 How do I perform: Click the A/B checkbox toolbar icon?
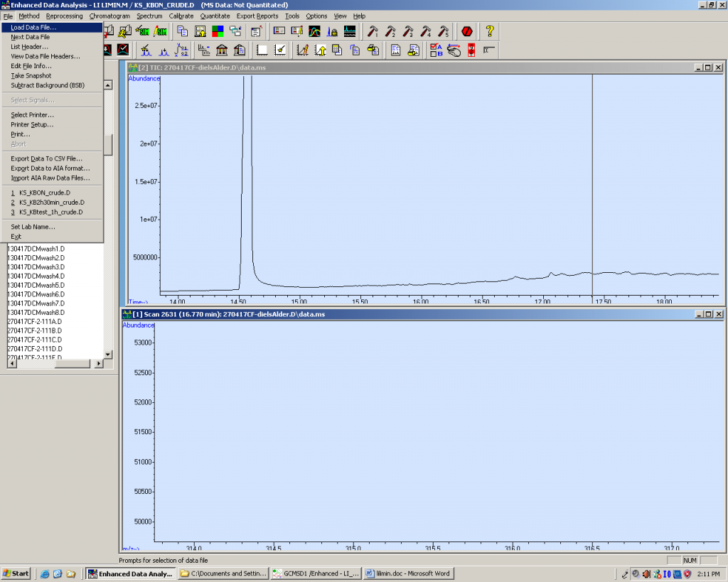point(437,50)
